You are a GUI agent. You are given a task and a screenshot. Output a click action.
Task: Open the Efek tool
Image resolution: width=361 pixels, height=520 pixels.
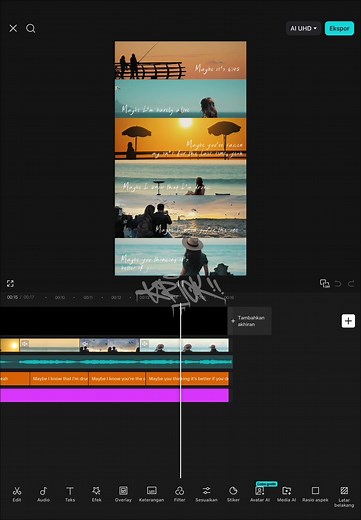coord(96,494)
